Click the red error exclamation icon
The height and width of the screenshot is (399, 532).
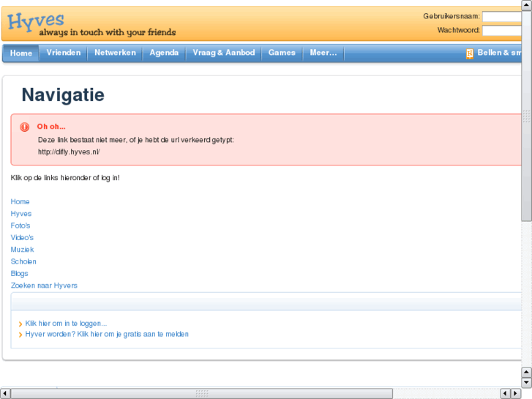point(24,127)
